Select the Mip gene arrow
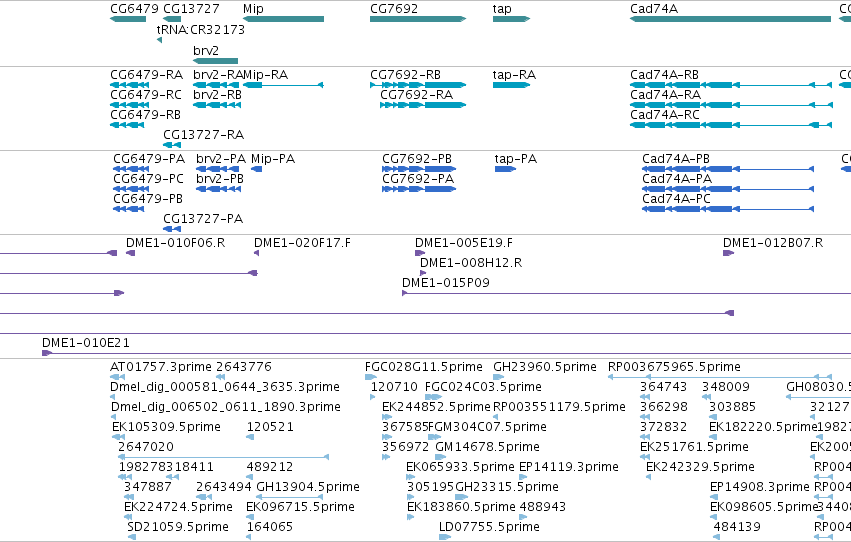851x542 pixels. (x=283, y=19)
